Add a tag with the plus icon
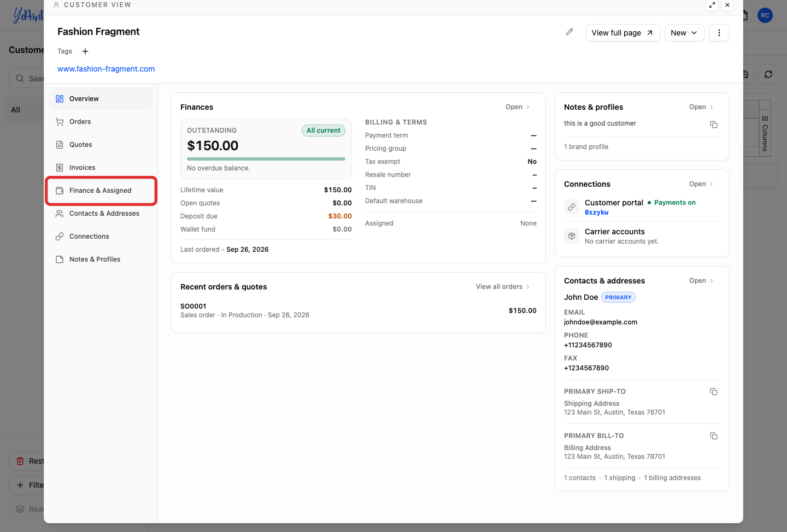 pyautogui.click(x=85, y=51)
